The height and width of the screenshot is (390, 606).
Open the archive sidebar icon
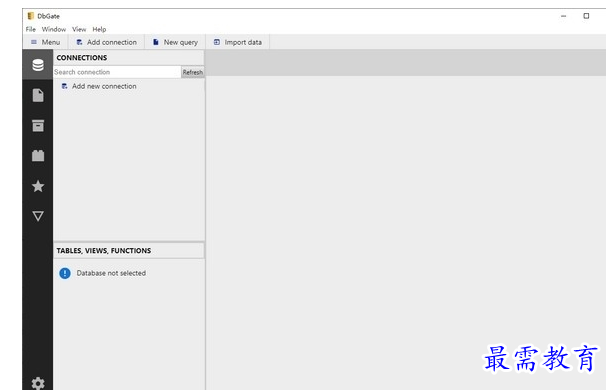(38, 126)
